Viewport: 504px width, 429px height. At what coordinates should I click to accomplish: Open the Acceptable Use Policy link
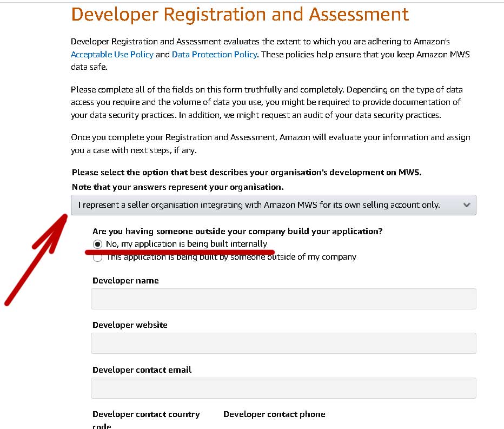click(x=112, y=54)
